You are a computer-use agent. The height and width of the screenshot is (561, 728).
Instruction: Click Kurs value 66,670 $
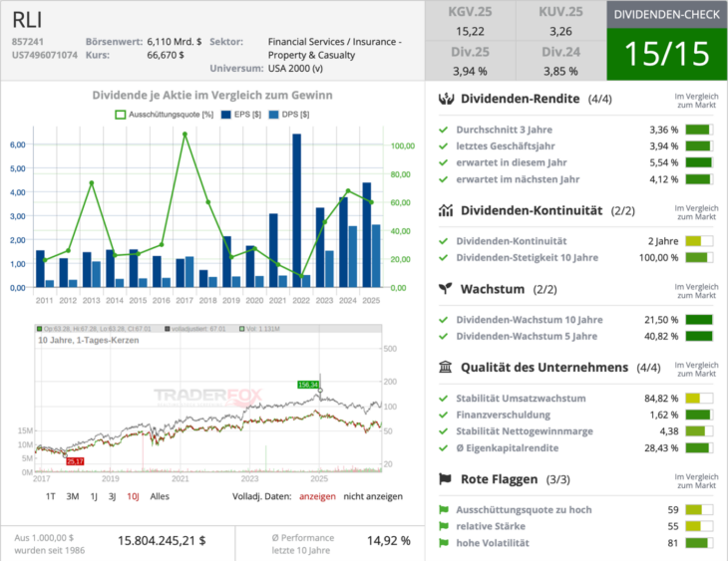pyautogui.click(x=166, y=55)
